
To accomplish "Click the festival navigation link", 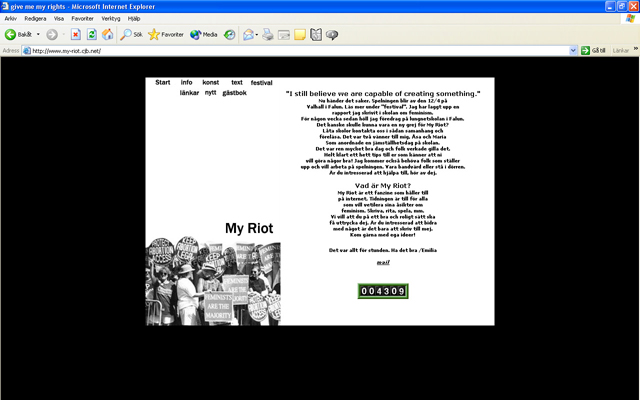I will [261, 82].
